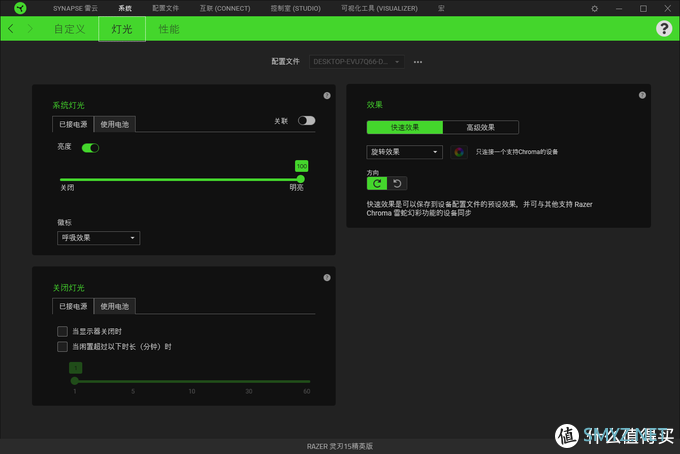Click the 30 mark on idle slider
This screenshot has width=680, height=454.
(248, 392)
